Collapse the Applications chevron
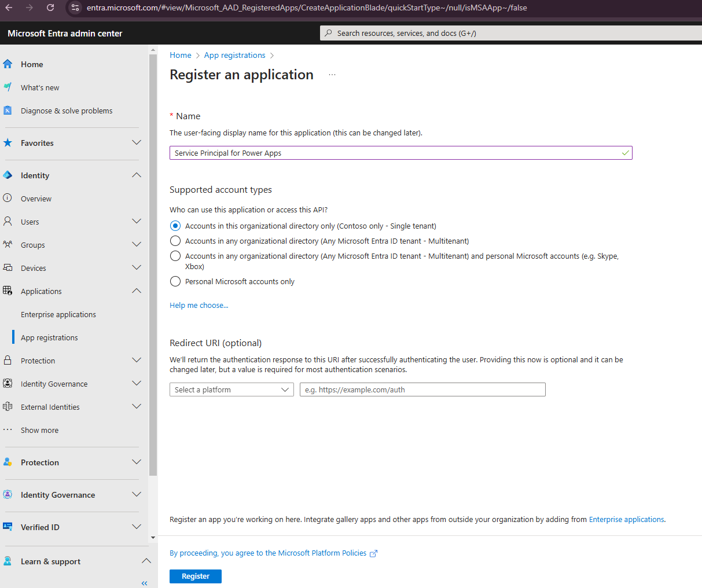This screenshot has height=588, width=702. [x=137, y=291]
